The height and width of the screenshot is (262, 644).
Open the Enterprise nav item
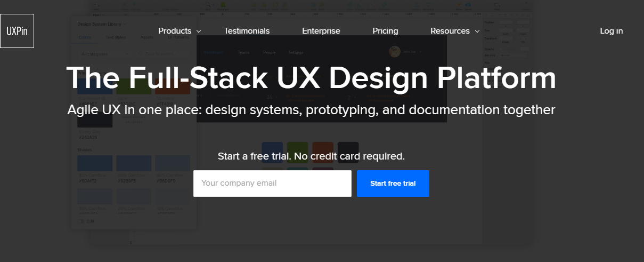pyautogui.click(x=321, y=31)
